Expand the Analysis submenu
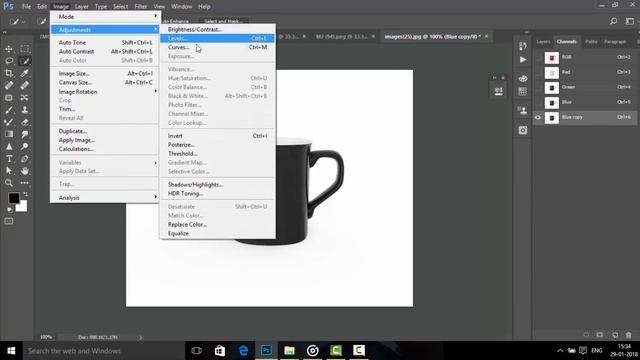This screenshot has height=360, width=640. click(104, 198)
